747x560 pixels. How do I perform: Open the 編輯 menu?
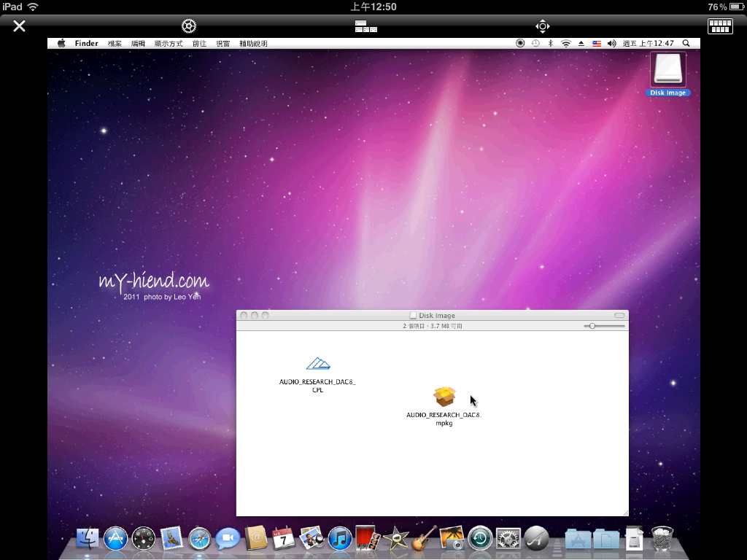(x=138, y=43)
